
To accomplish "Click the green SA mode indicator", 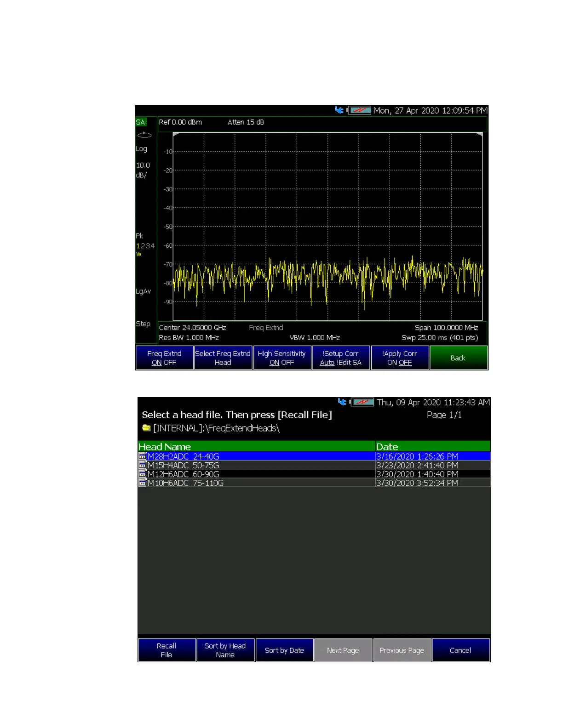I will pyautogui.click(x=141, y=122).
